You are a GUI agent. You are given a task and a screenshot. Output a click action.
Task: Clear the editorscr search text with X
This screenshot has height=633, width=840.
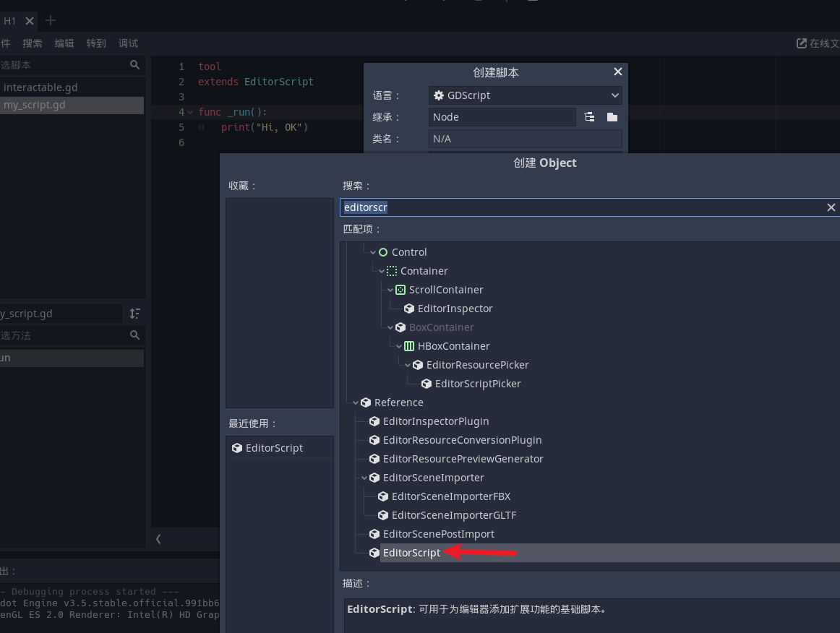pyautogui.click(x=831, y=207)
